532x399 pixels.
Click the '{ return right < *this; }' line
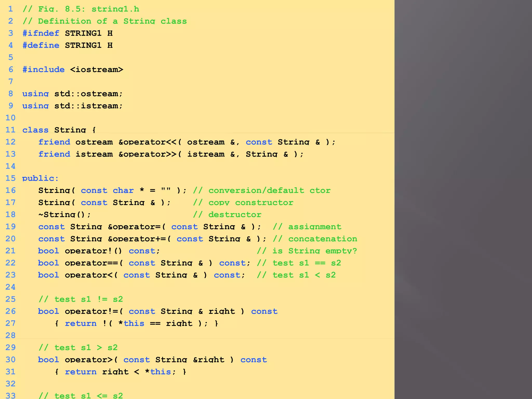click(121, 371)
